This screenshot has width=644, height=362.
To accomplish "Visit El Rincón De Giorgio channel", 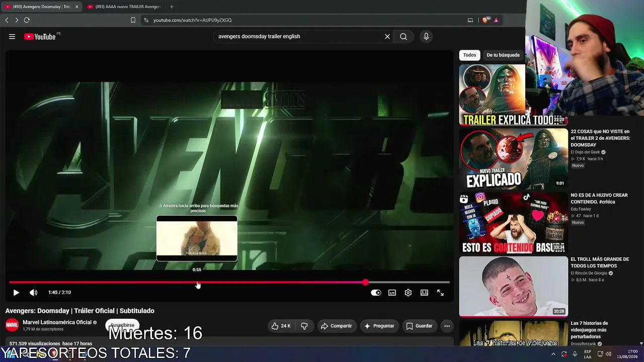I will tap(589, 273).
